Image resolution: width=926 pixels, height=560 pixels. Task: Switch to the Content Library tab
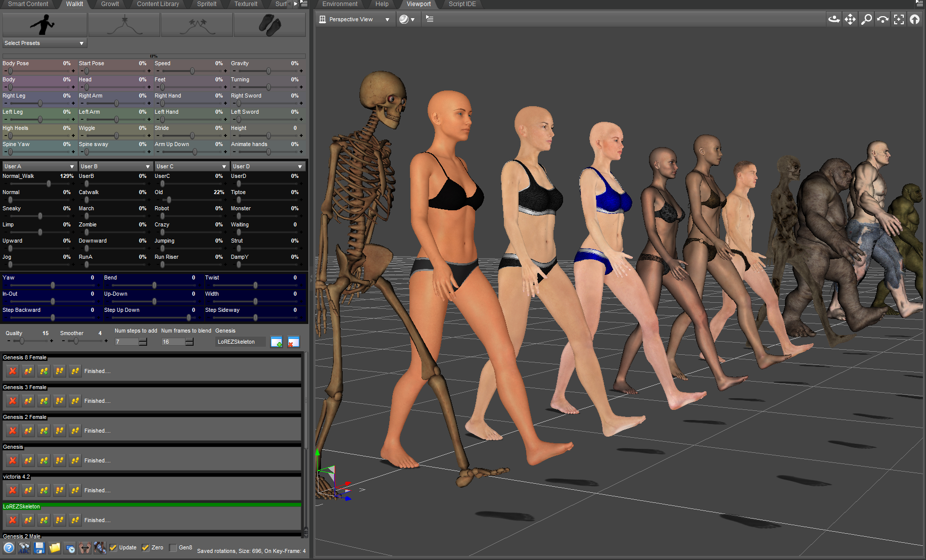[158, 4]
